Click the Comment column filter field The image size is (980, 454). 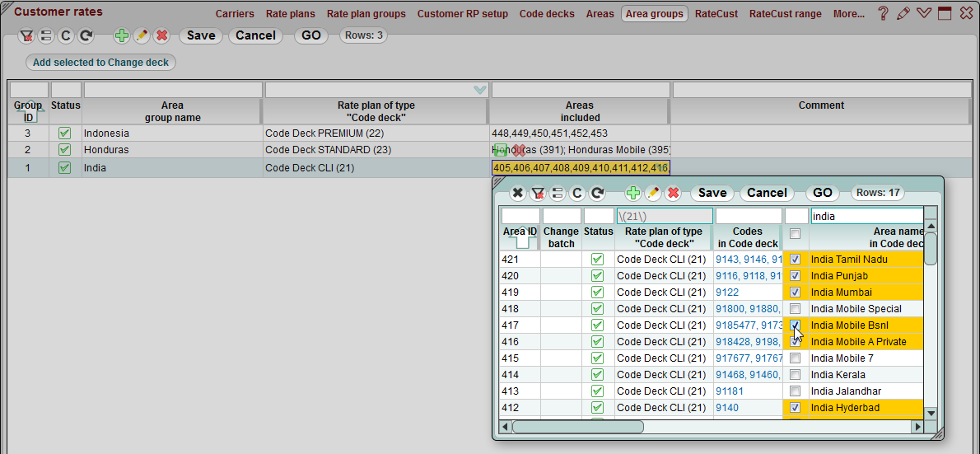click(822, 90)
